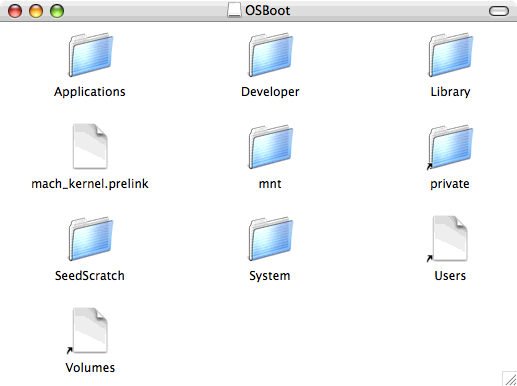Click the "mnt" label text

pos(270,184)
